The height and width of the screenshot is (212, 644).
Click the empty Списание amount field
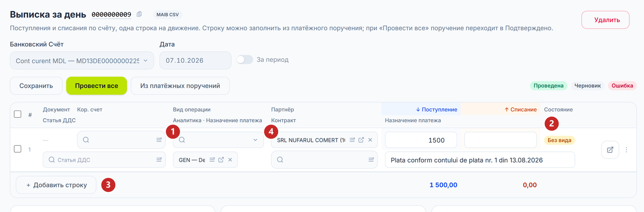(x=501, y=140)
